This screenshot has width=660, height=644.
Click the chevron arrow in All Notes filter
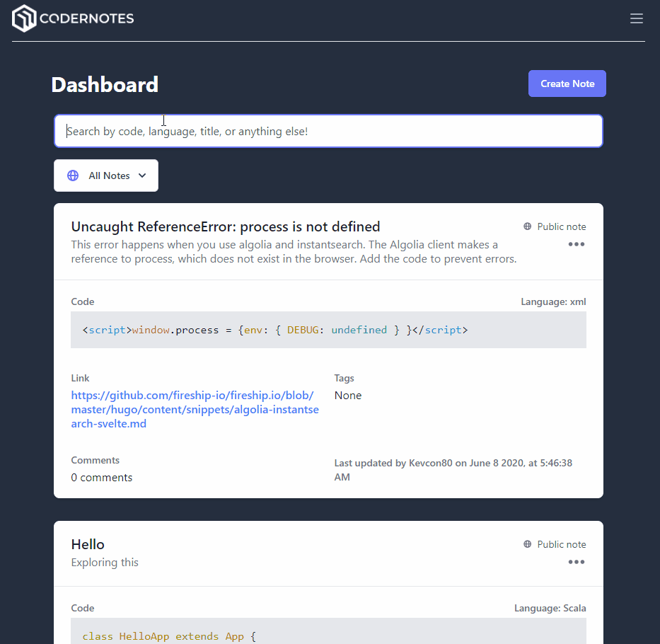tap(142, 176)
